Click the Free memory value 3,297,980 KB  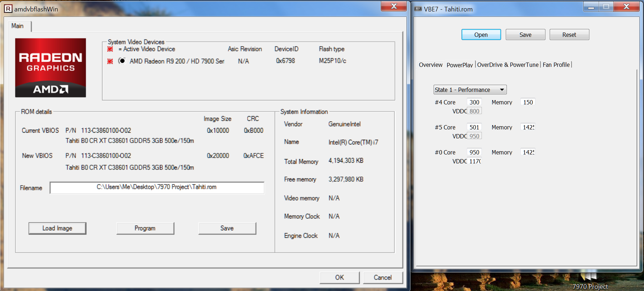tap(346, 179)
